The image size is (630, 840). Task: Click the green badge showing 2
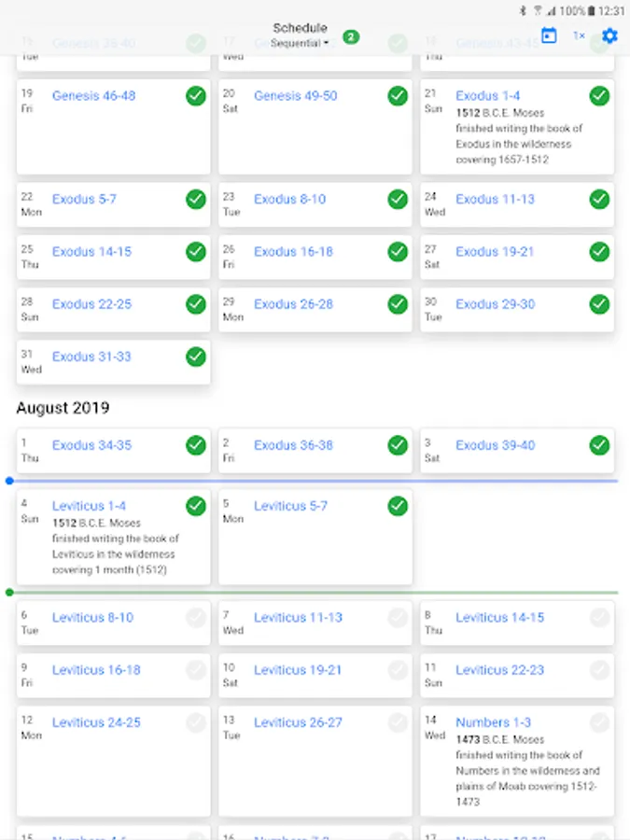tap(350, 37)
